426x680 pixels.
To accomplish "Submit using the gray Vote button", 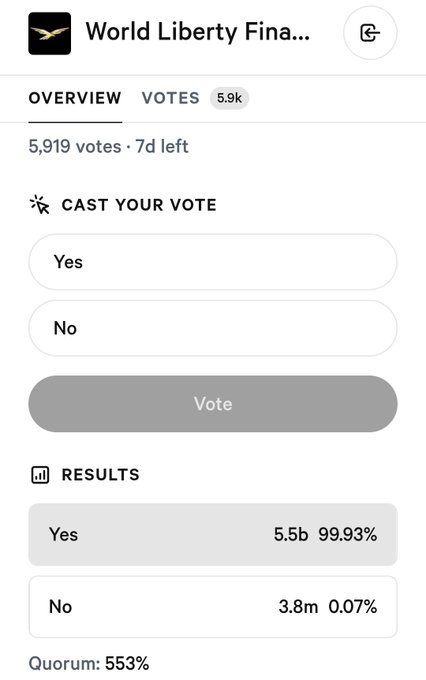I will (x=213, y=404).
